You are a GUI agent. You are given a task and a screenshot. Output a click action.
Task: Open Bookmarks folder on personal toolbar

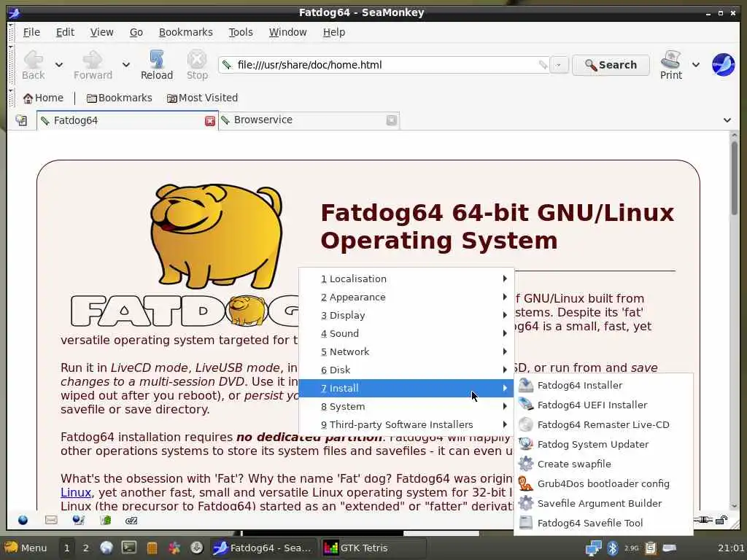(x=119, y=98)
